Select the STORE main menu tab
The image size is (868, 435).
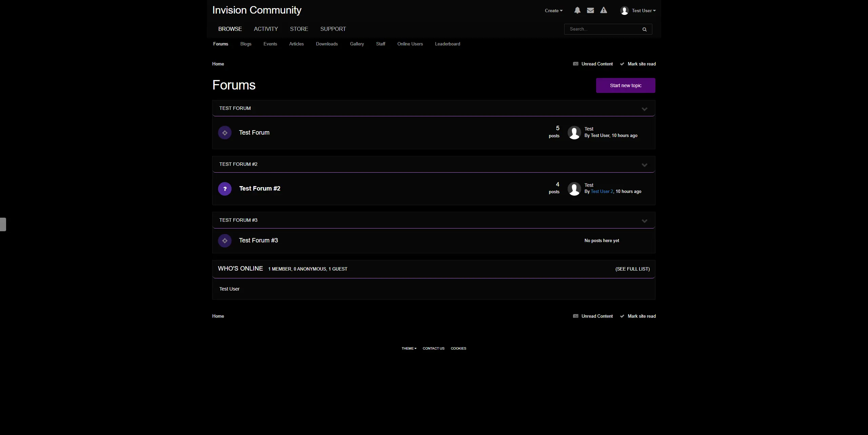[x=299, y=29]
